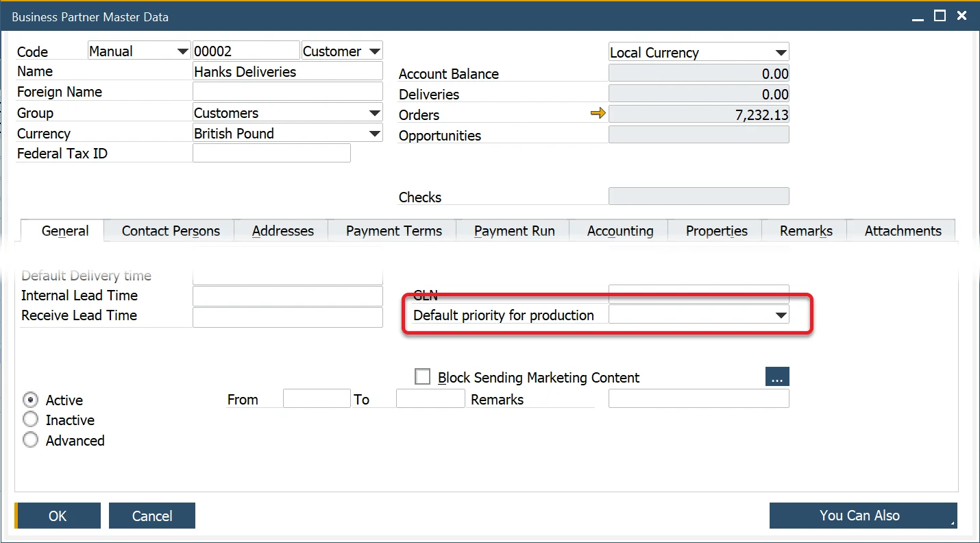The height and width of the screenshot is (543, 980).
Task: Select the Advanced radio button
Action: coord(31,440)
